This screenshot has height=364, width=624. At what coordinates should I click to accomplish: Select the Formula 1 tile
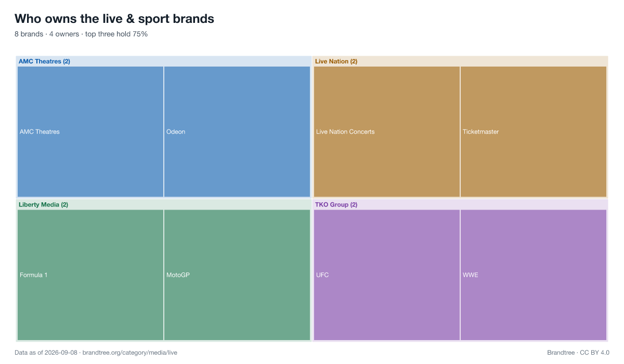click(x=90, y=275)
